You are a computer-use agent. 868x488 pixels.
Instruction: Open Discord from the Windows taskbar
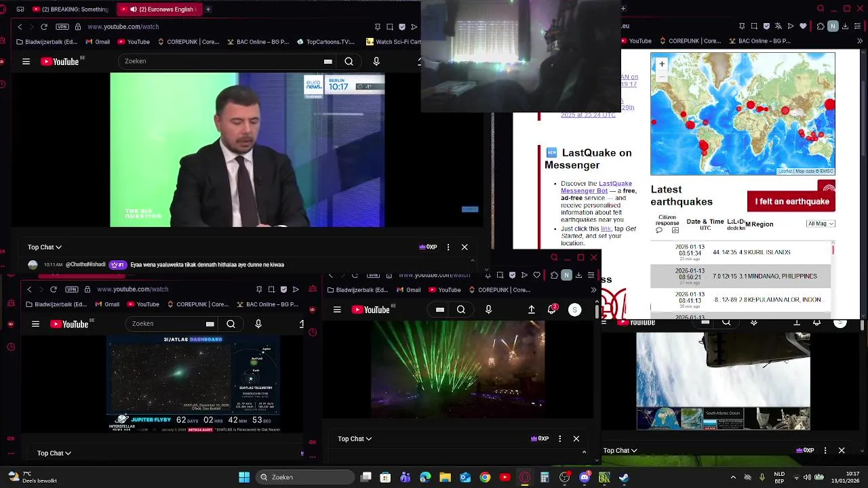[x=585, y=477]
